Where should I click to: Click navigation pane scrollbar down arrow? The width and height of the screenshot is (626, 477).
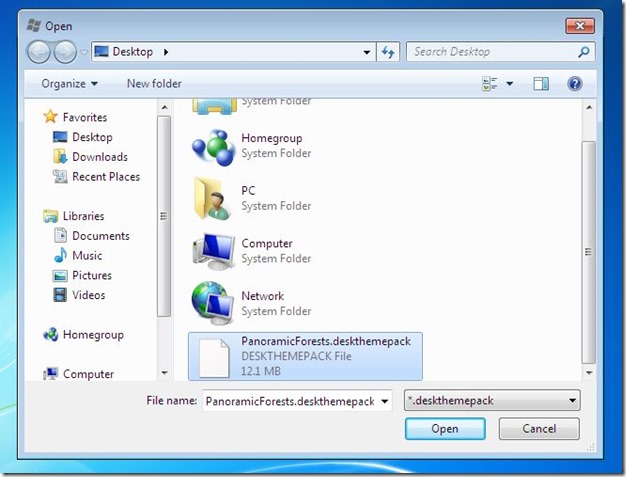164,373
